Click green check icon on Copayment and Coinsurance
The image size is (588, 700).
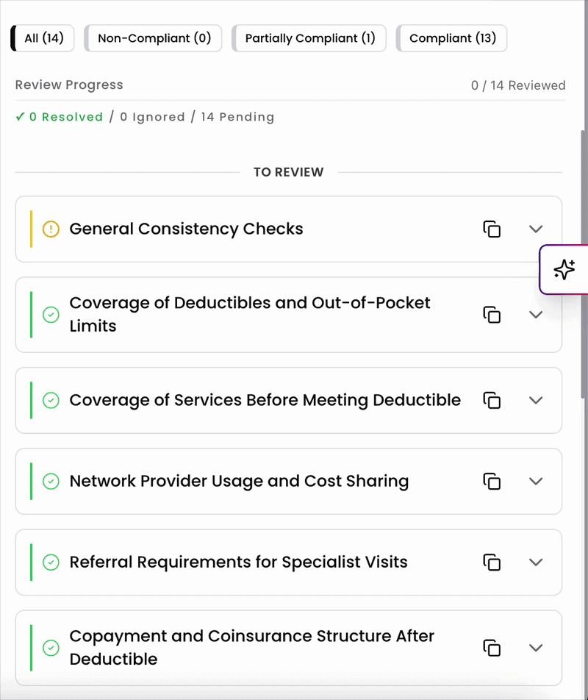click(x=51, y=648)
